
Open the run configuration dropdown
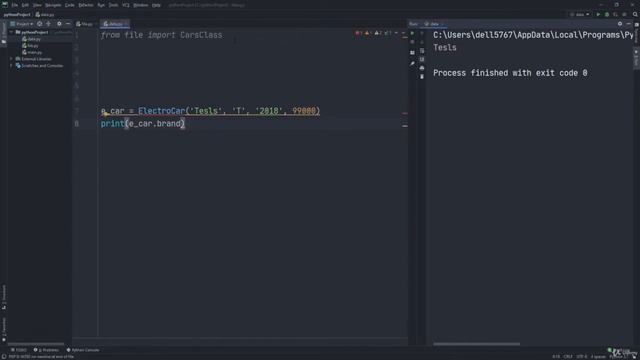pos(580,15)
